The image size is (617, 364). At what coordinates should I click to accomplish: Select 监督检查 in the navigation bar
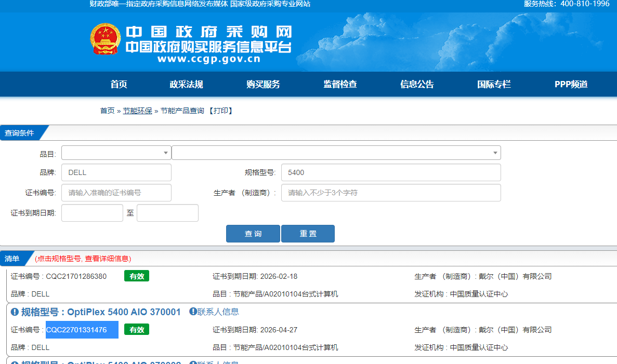340,84
